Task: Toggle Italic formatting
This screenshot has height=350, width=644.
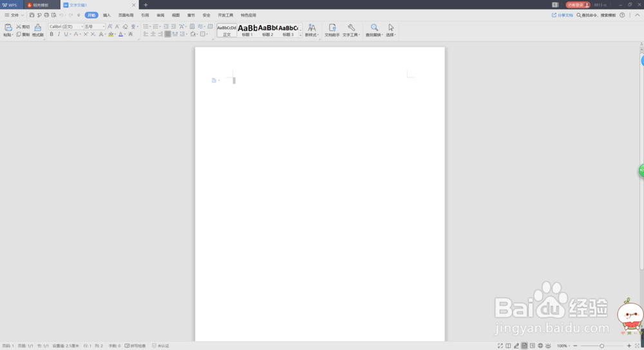Action: (59, 34)
